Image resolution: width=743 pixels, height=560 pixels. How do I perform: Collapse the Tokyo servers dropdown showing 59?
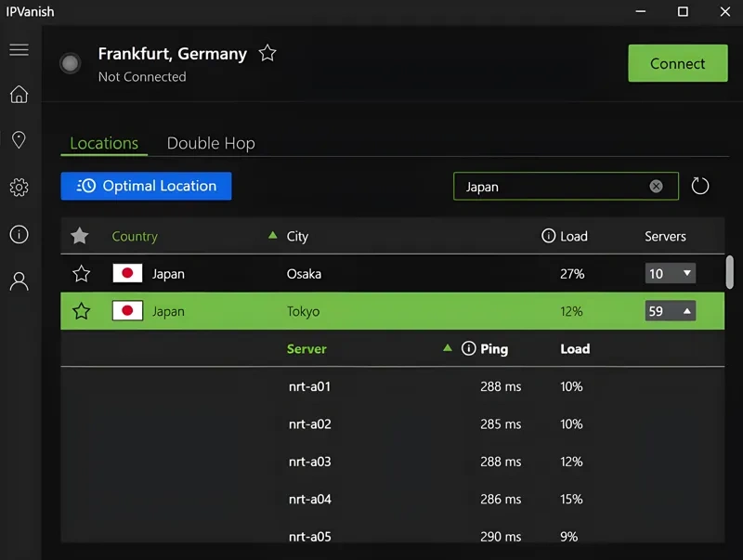[670, 311]
